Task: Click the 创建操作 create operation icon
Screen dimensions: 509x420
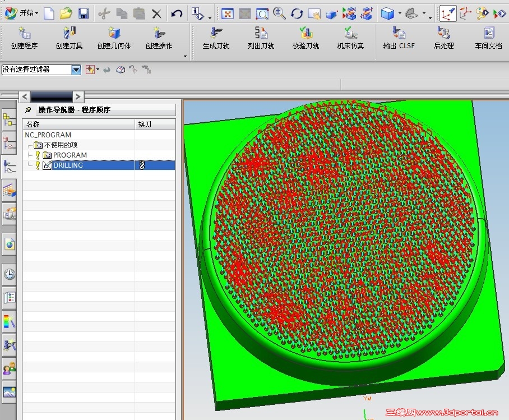Action: 159,38
